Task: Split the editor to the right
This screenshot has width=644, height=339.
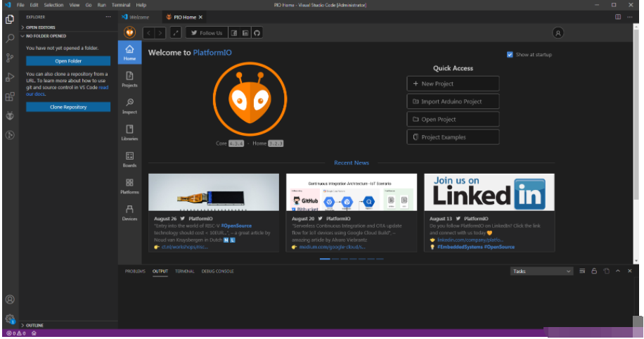Action: (618, 17)
